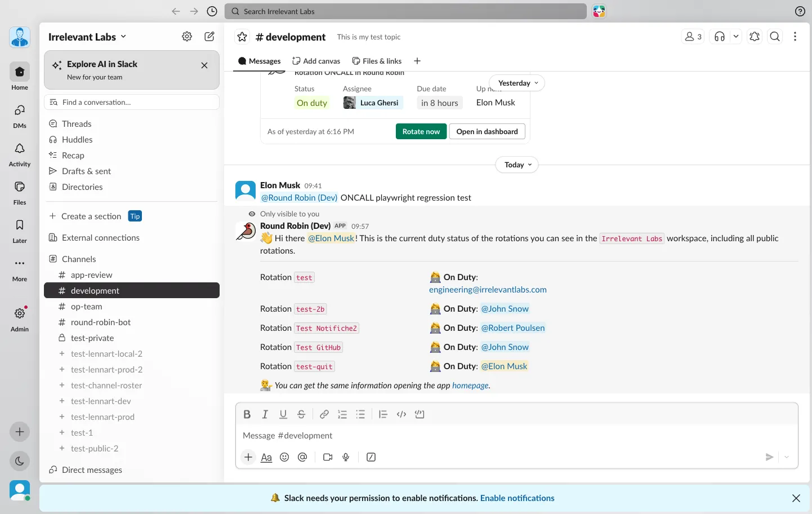This screenshot has height=514, width=812.
Task: Insert a code block
Action: point(420,414)
